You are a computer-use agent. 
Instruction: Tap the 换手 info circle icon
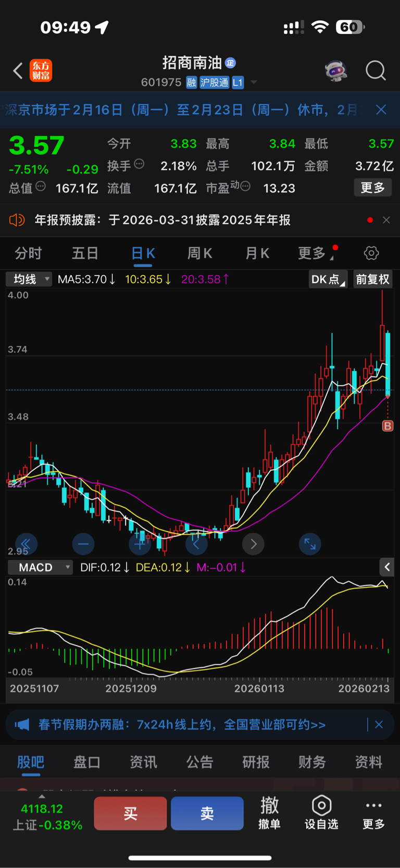pyautogui.click(x=139, y=164)
